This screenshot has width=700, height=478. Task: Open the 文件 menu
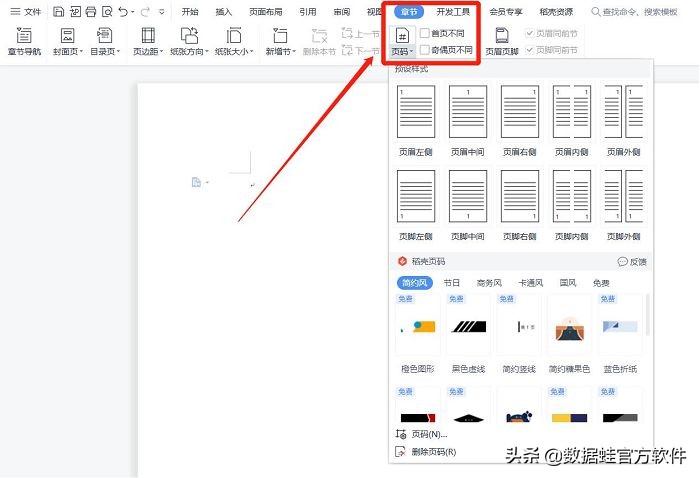click(x=26, y=12)
